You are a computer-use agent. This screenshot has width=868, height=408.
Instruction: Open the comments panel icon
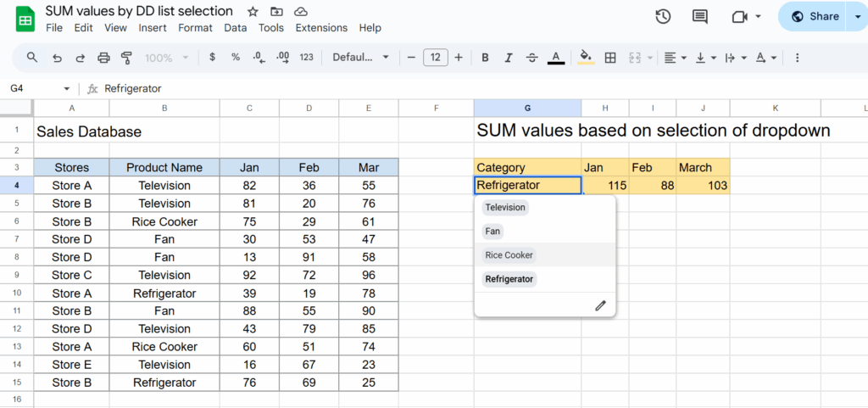click(699, 17)
